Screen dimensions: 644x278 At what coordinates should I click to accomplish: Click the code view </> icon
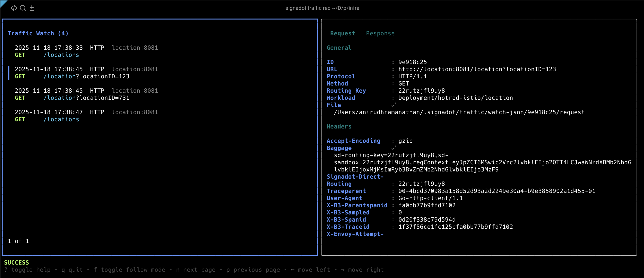(x=14, y=8)
